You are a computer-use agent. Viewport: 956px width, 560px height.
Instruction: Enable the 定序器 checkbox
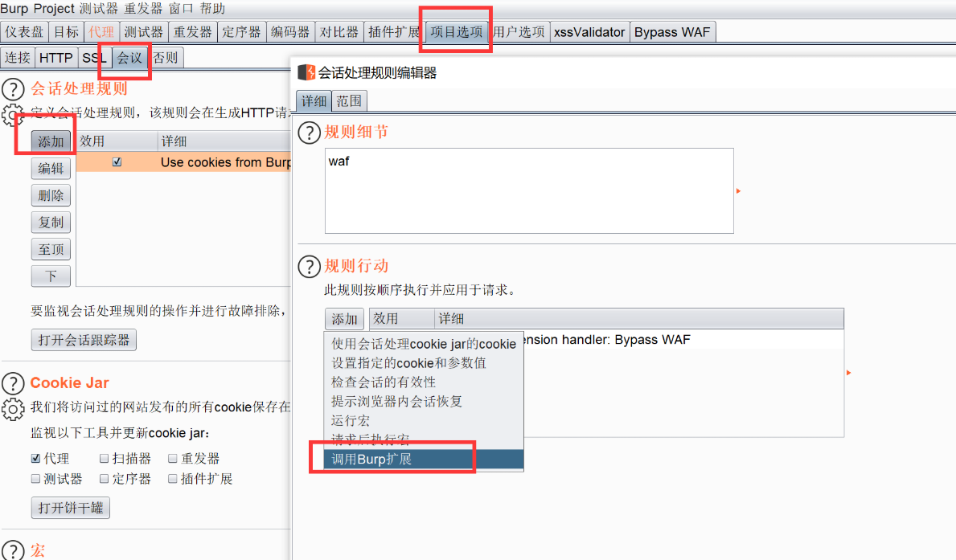coord(105,479)
